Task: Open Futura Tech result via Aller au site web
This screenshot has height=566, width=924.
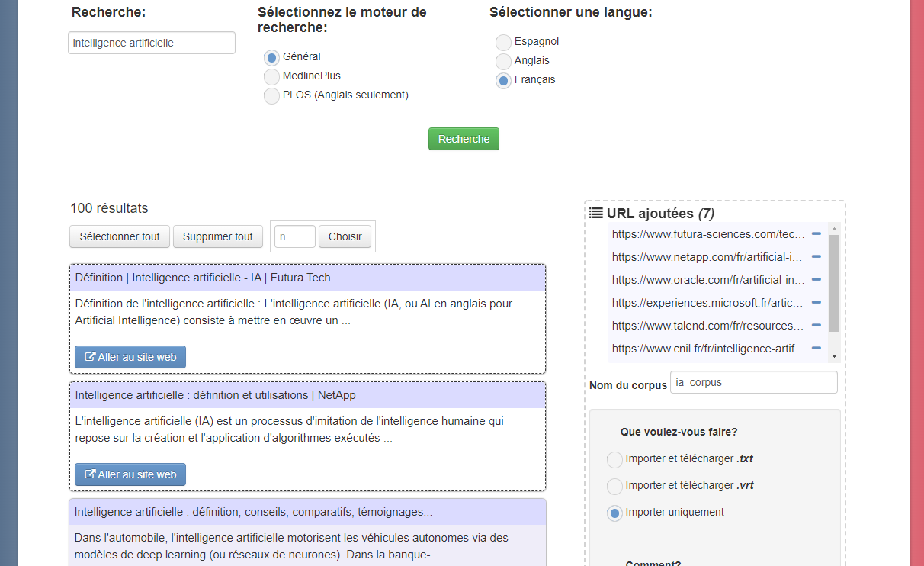Action: [130, 357]
